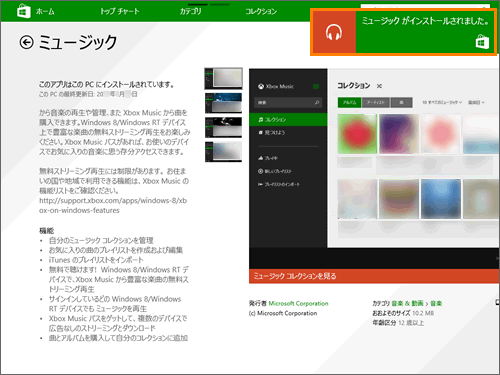
Task: Click the このアプリはこの PC にインストールされています text
Action: pos(107,85)
